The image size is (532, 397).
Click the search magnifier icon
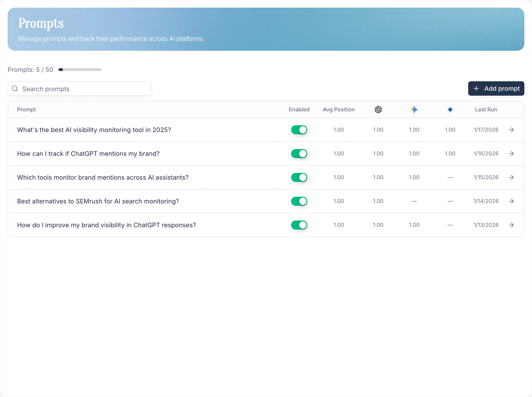click(x=15, y=88)
